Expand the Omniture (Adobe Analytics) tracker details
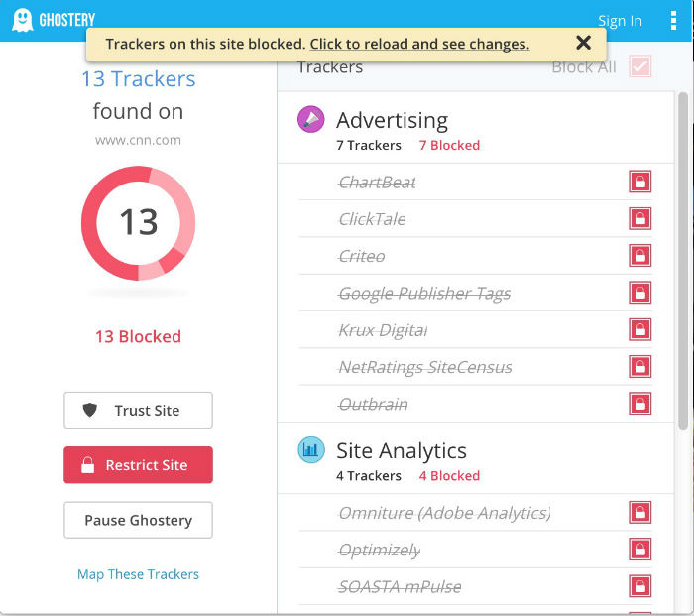Viewport: 694px width, 616px height. click(444, 513)
